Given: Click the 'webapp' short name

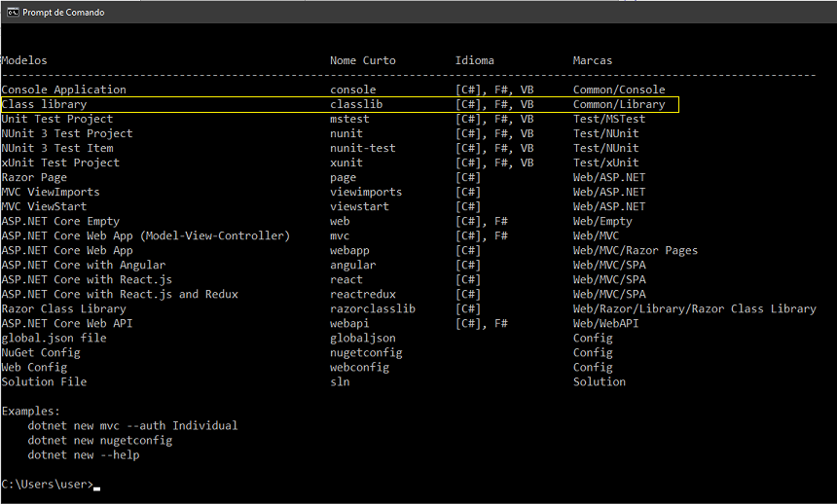Looking at the screenshot, I should click(349, 250).
